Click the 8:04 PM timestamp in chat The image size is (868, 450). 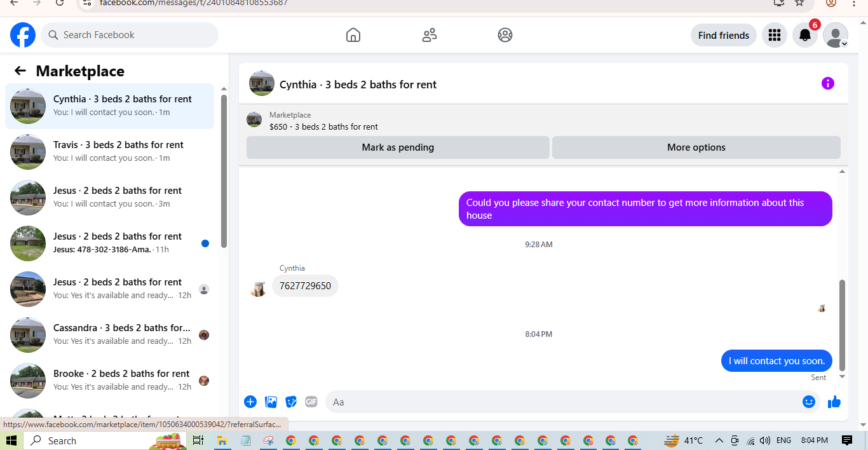[538, 334]
